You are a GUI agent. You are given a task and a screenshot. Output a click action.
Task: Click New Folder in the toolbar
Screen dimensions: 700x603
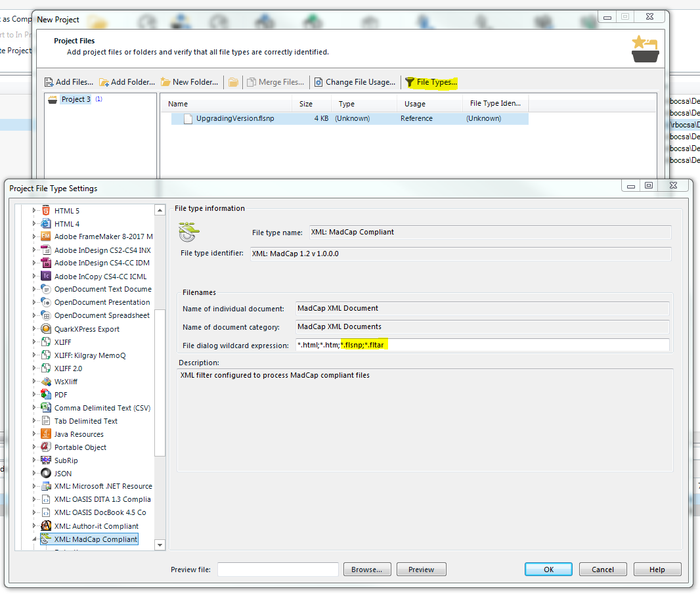click(x=190, y=82)
